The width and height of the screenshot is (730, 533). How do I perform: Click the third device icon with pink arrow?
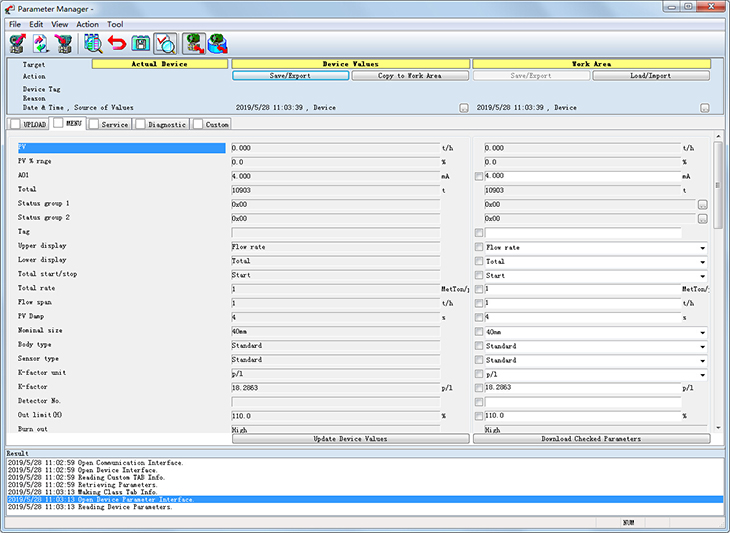click(x=65, y=43)
